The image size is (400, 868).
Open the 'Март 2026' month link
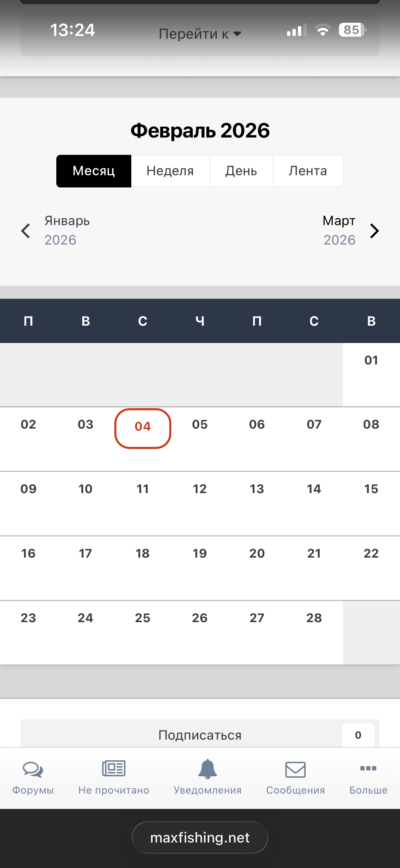click(x=339, y=230)
